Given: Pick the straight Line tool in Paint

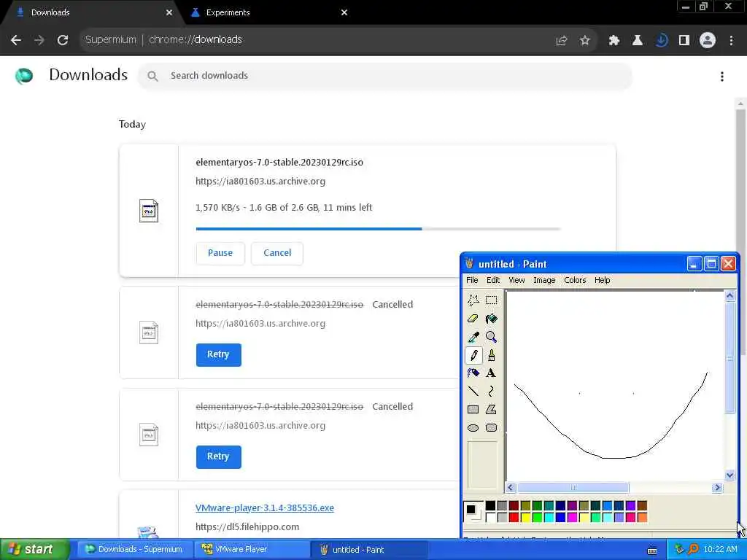Looking at the screenshot, I should [x=473, y=392].
